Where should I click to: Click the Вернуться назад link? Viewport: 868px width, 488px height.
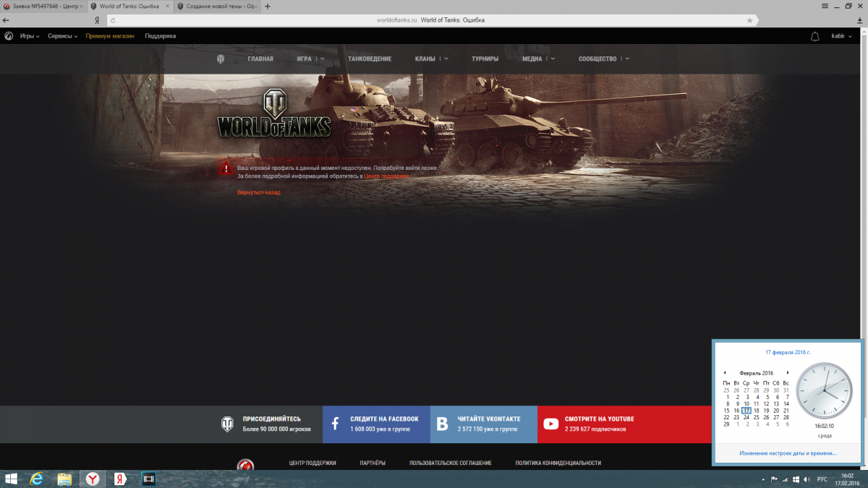tap(259, 192)
